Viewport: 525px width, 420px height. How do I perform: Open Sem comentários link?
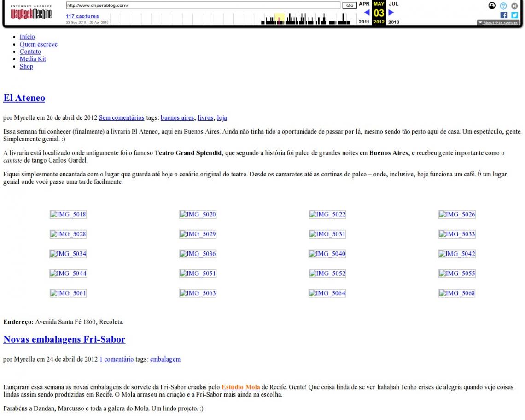pos(122,117)
